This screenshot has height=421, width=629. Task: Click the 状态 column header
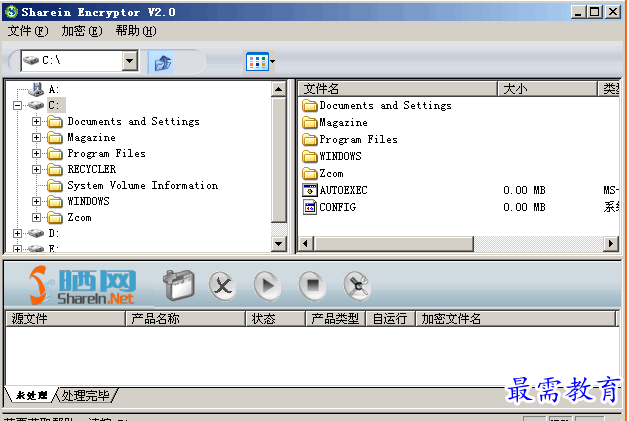(x=276, y=319)
